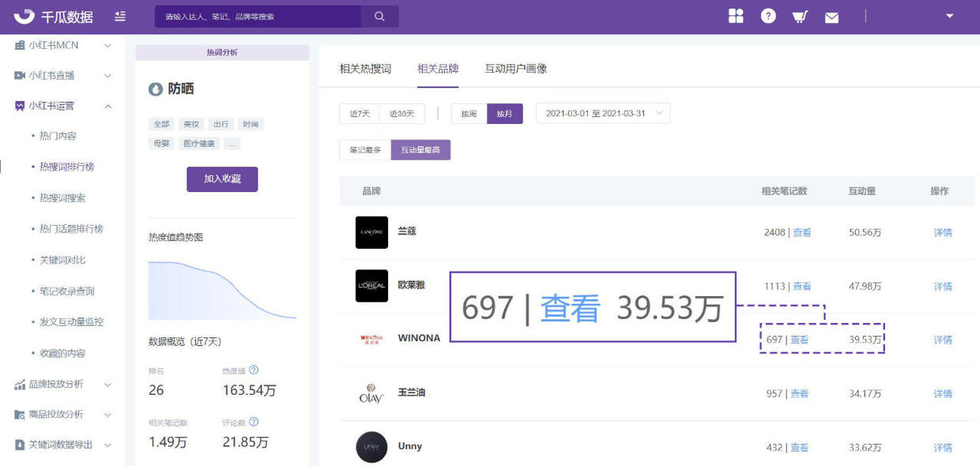
Task: Open the help question mark icon in the header
Action: click(768, 17)
